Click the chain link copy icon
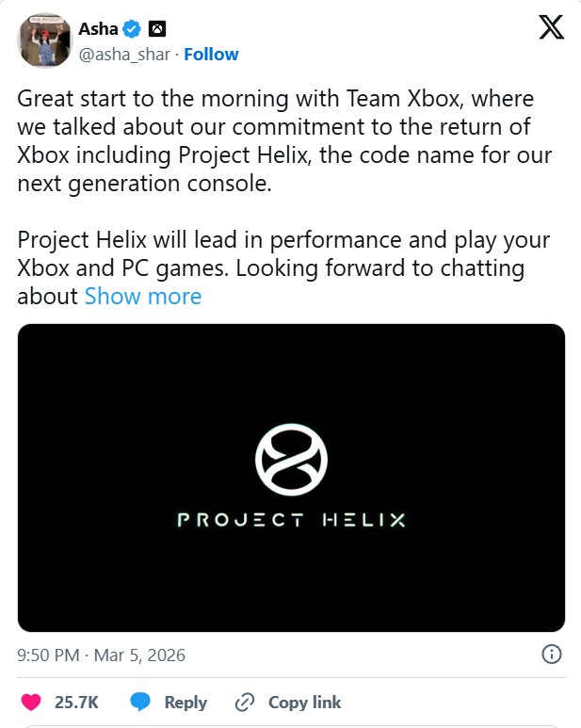Viewport: 581px width, 728px height. pos(245,702)
